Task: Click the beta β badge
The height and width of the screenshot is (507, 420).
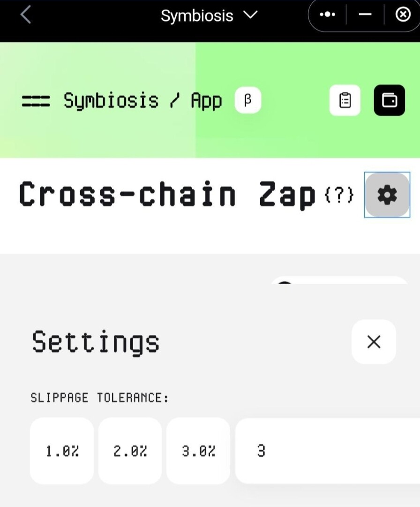Action: pos(248,100)
